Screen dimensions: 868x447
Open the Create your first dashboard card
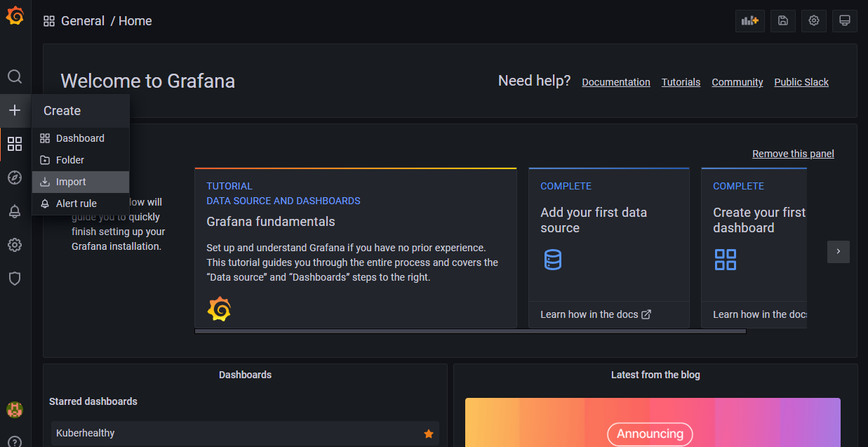pos(754,248)
